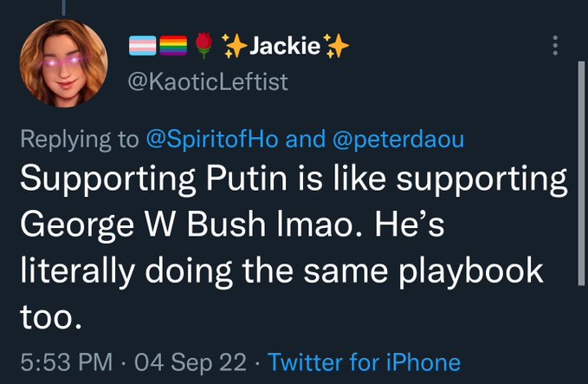Click the transgender flag emoji in name
This screenshot has width=588, height=384.
141,47
